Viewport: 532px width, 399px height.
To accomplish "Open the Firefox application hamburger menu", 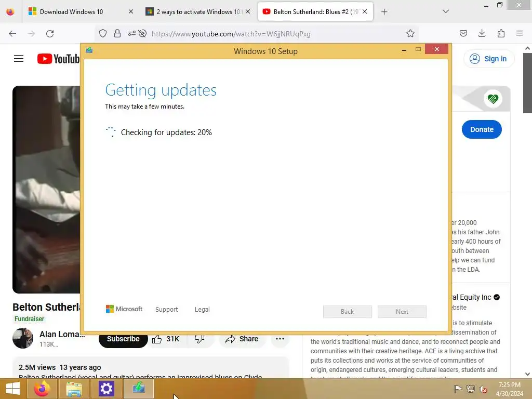I will 520,33.
